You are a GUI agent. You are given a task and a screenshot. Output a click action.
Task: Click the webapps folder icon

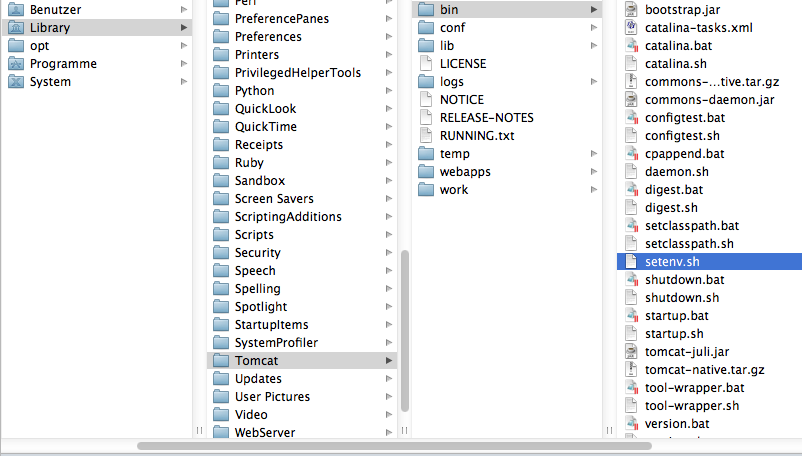(x=425, y=172)
